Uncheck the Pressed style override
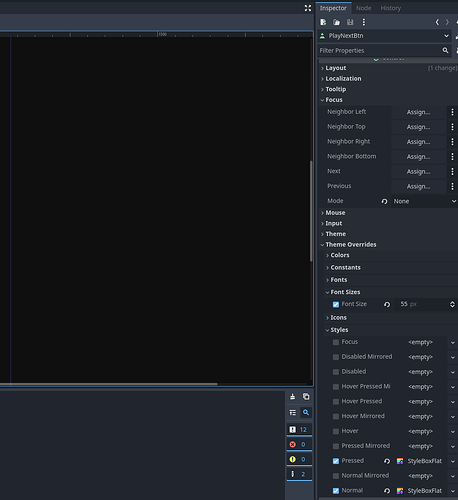458x500 pixels. 336,461
